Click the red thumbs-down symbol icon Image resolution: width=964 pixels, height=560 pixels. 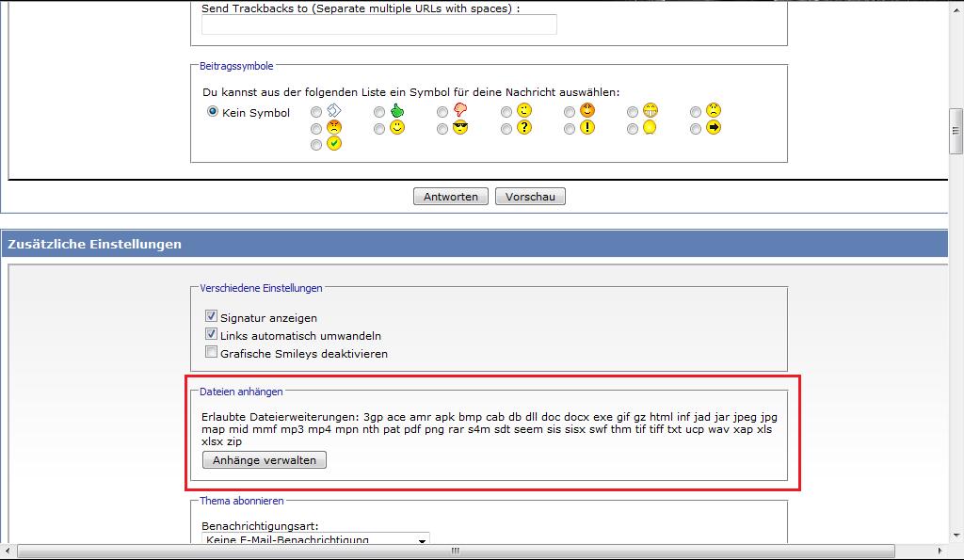coord(459,111)
